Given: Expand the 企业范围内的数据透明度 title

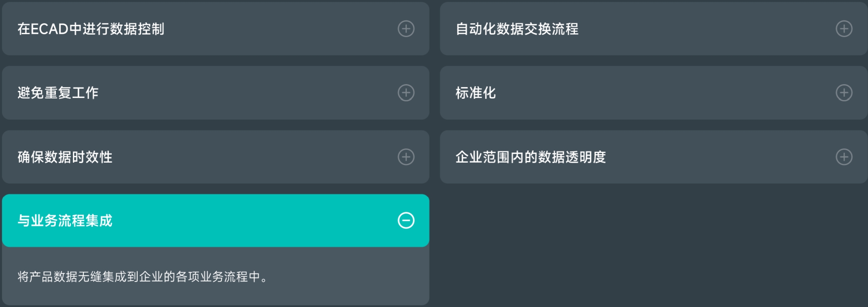Looking at the screenshot, I should tap(531, 157).
